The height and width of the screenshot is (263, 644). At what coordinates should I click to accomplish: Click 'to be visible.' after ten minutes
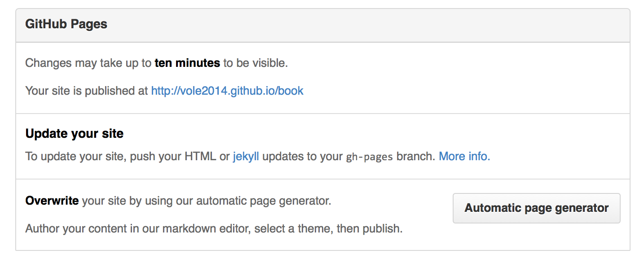coord(255,63)
